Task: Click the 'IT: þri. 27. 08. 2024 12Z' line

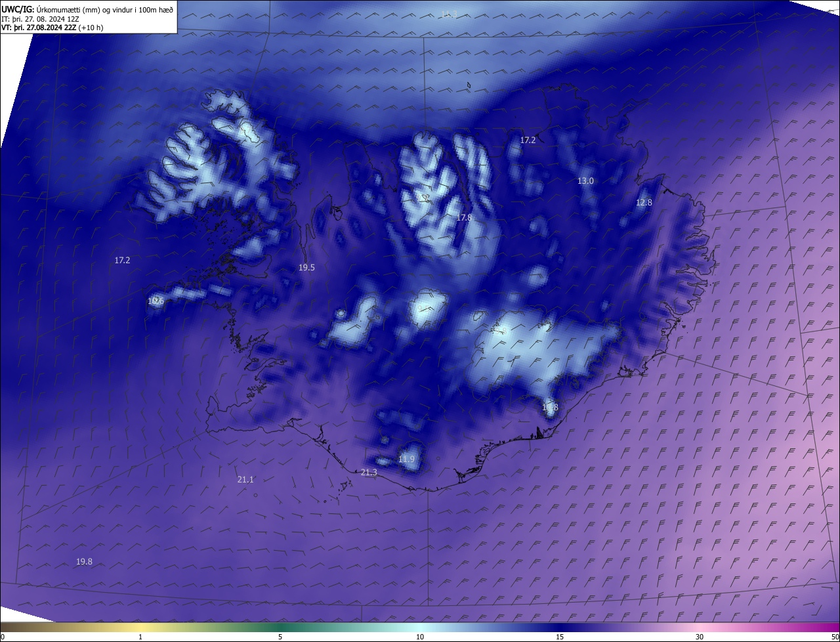Action: (41, 19)
